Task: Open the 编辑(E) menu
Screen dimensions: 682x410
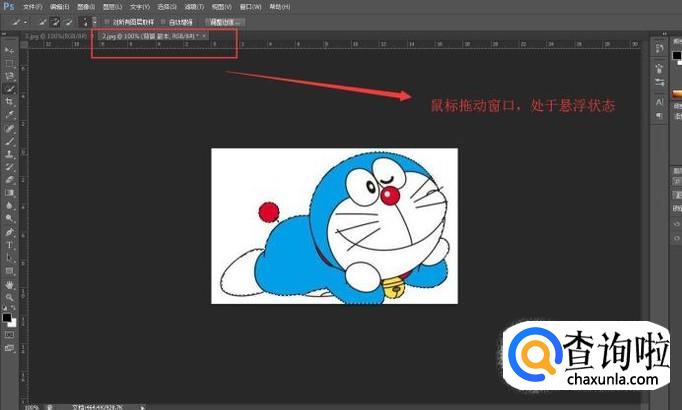Action: click(60, 7)
